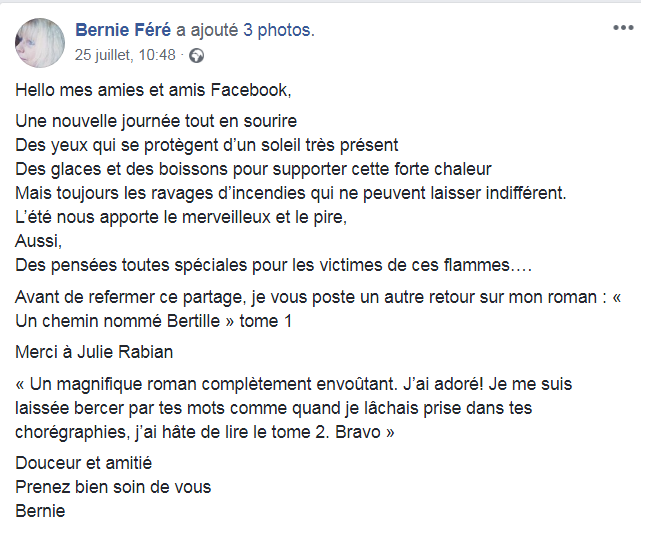Image resolution: width=651 pixels, height=534 pixels.
Task: Open the '3 photos' link
Action: [x=279, y=30]
